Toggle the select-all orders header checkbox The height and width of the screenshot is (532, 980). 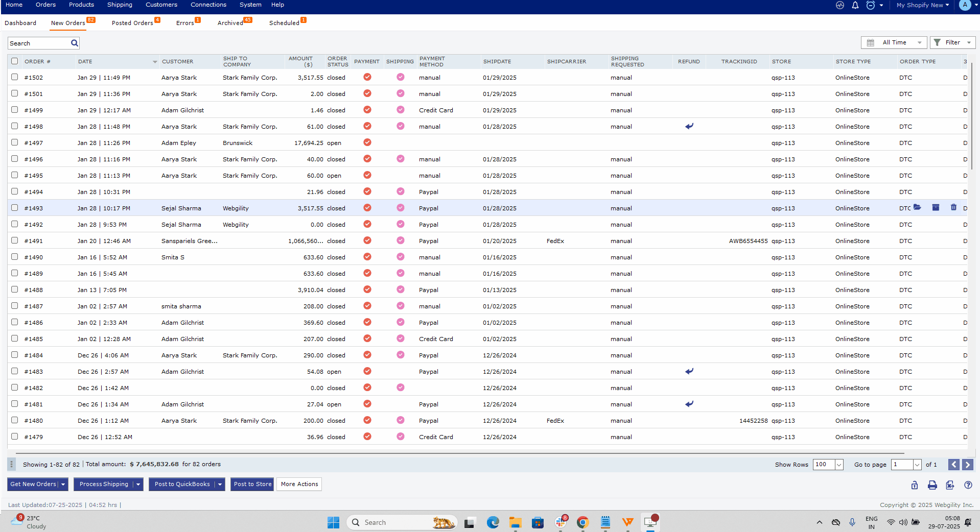(x=14, y=61)
